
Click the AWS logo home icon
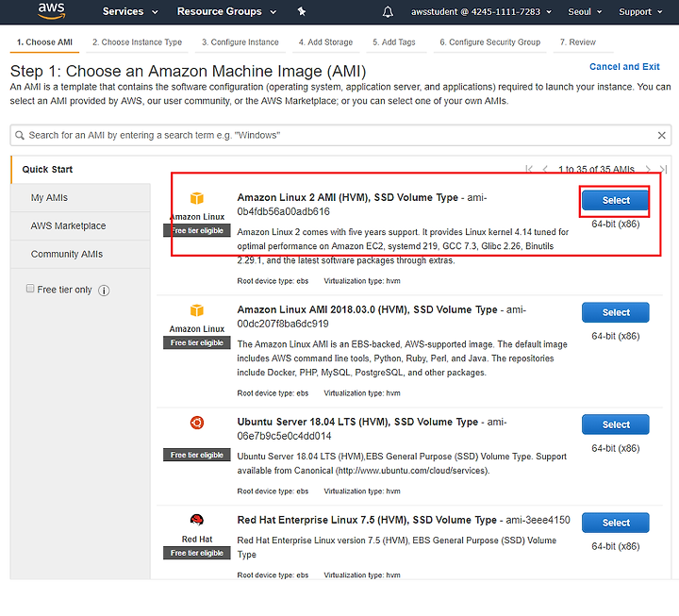pyautogui.click(x=52, y=11)
